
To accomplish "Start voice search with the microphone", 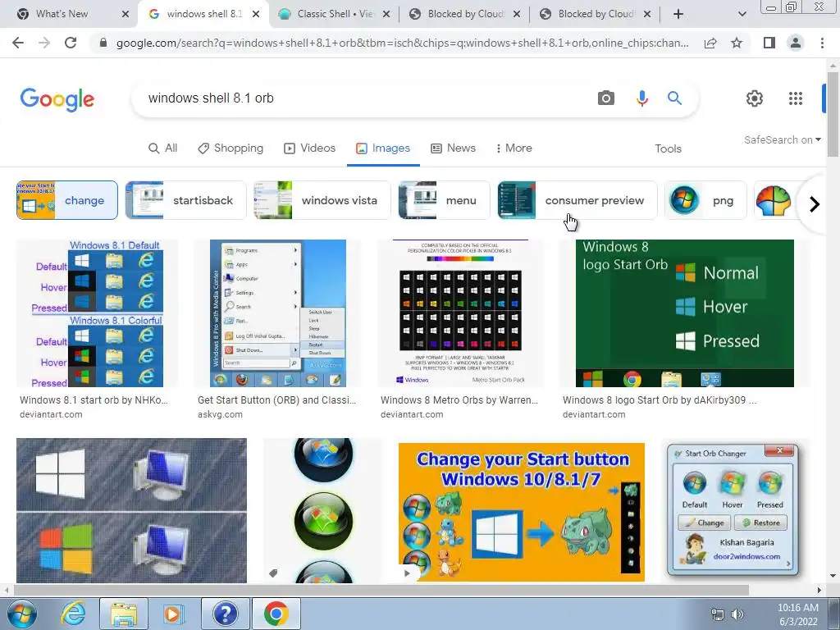I will [641, 98].
